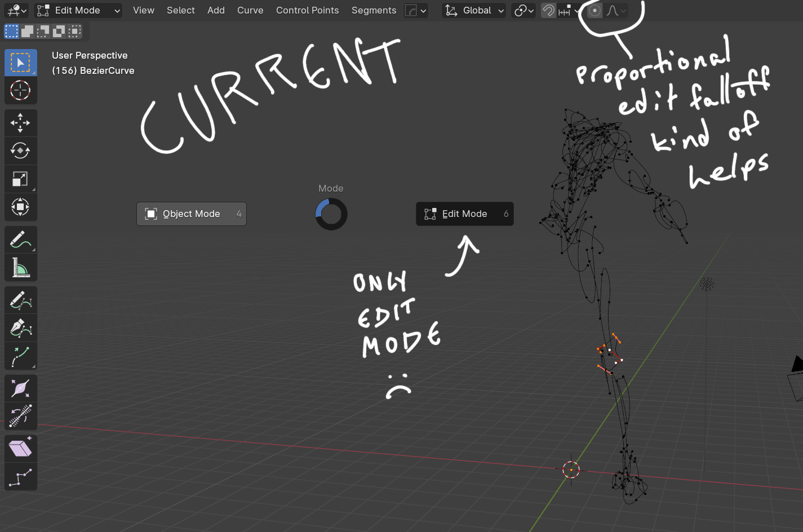Viewport: 803px width, 532px height.
Task: Set selection mode to New
Action: pyautogui.click(x=12, y=32)
